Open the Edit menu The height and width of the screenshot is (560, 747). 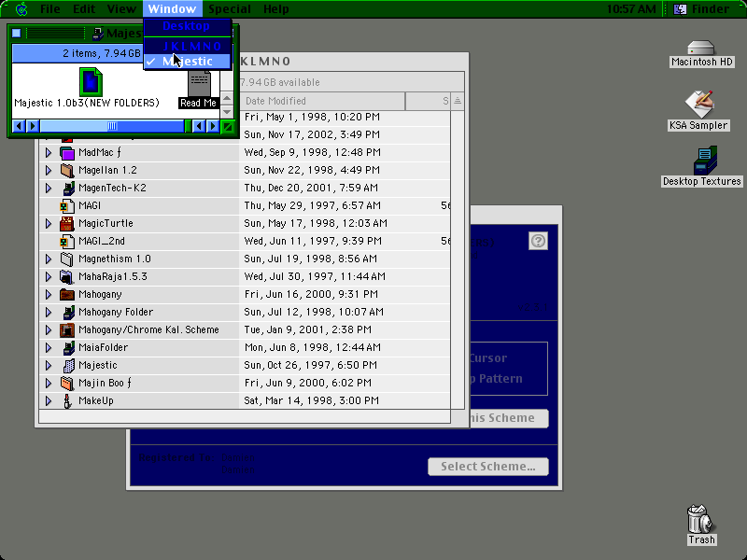tap(84, 9)
